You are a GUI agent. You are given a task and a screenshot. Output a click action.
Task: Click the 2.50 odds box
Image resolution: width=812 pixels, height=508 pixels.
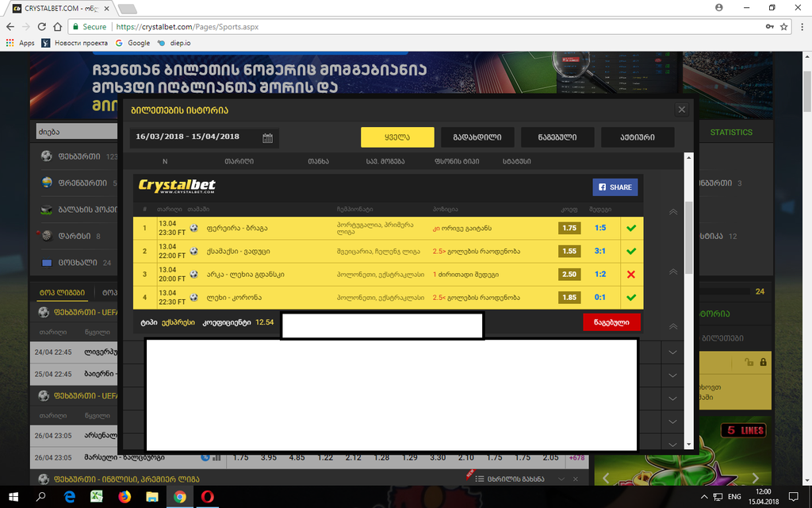[569, 274]
